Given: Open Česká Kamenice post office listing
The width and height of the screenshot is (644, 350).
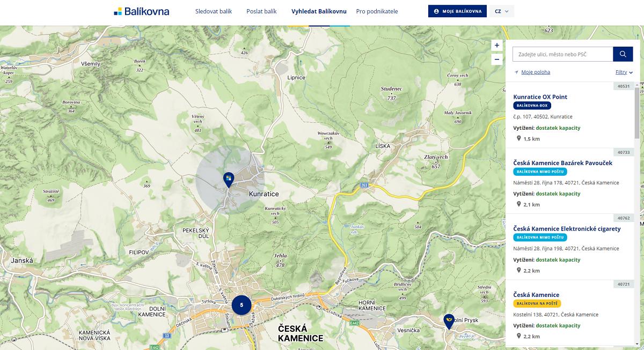Looking at the screenshot, I should [x=536, y=295].
